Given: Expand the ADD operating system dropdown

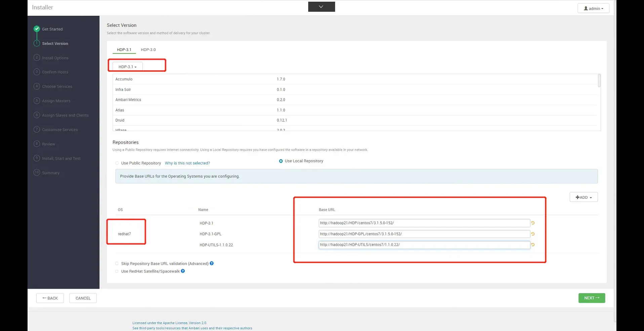Looking at the screenshot, I should (583, 197).
